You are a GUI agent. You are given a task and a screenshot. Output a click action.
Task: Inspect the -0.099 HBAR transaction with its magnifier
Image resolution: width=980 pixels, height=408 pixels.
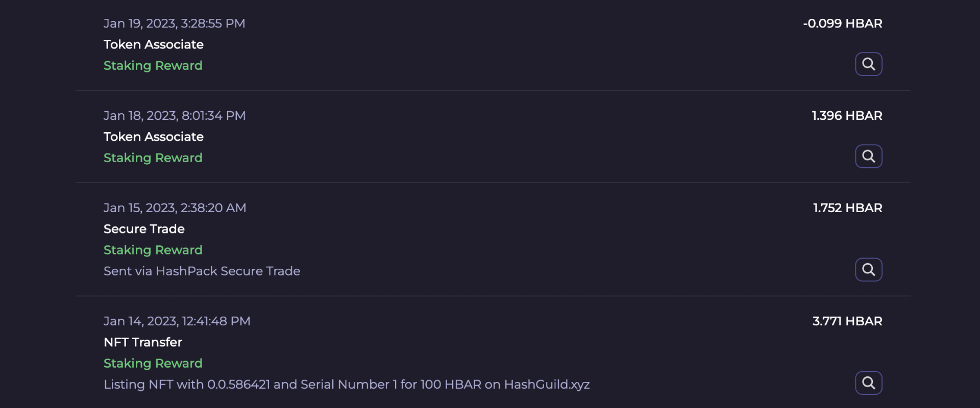(x=868, y=64)
